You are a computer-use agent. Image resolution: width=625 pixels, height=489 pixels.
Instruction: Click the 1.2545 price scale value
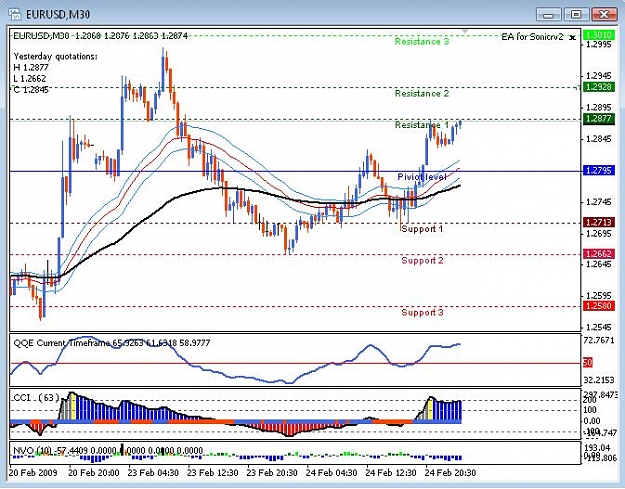[x=598, y=328]
